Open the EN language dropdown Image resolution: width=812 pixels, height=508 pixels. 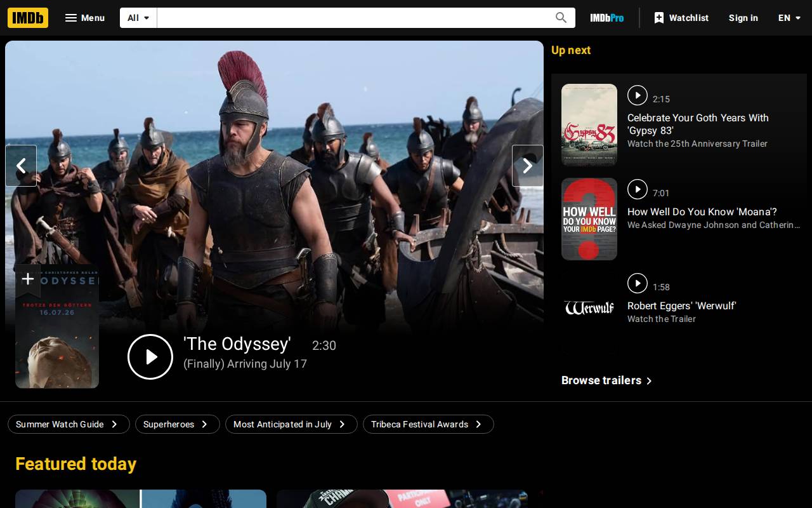pos(790,18)
